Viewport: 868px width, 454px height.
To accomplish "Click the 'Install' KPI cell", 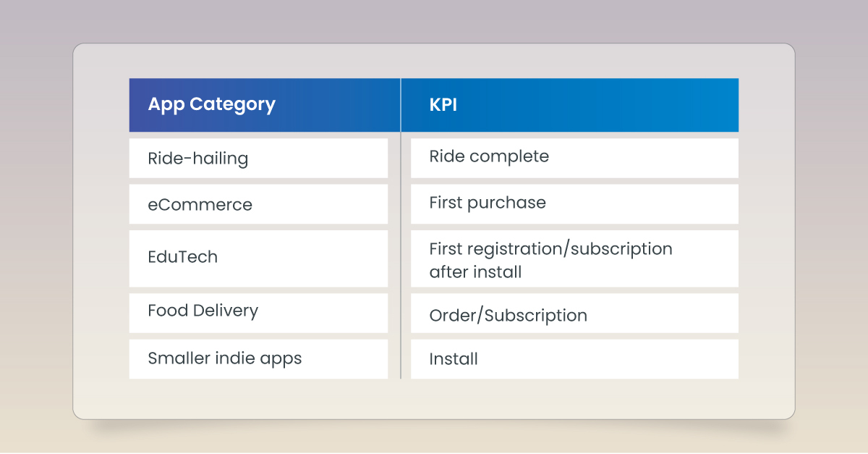I will click(574, 359).
